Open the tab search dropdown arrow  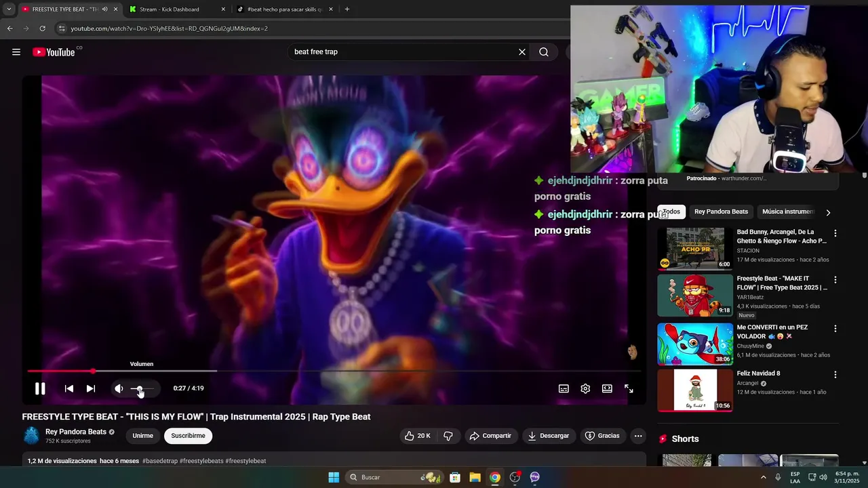click(9, 9)
